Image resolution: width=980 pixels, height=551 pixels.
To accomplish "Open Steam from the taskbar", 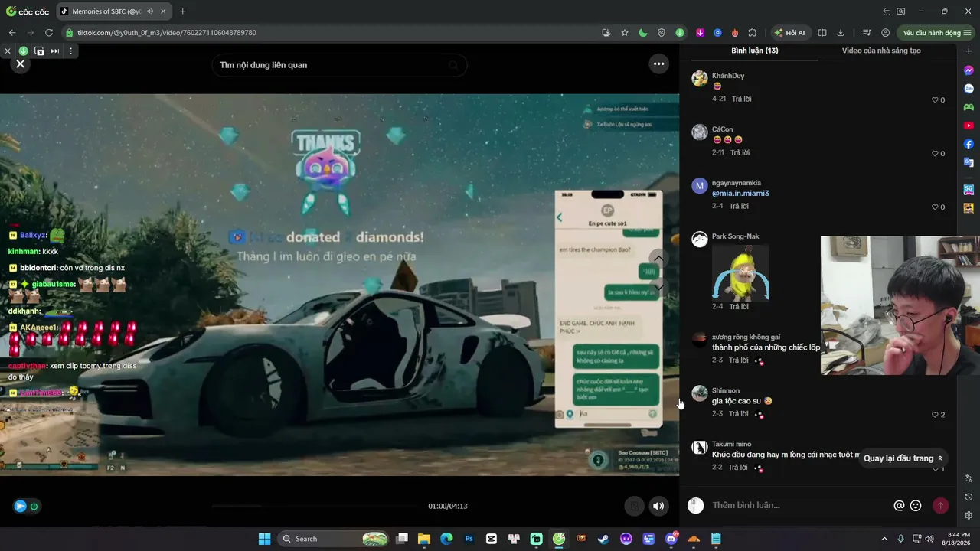I will click(604, 539).
